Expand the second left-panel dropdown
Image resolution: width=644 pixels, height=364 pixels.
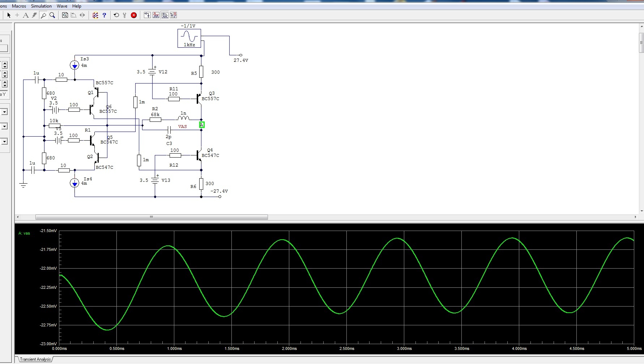pyautogui.click(x=4, y=127)
